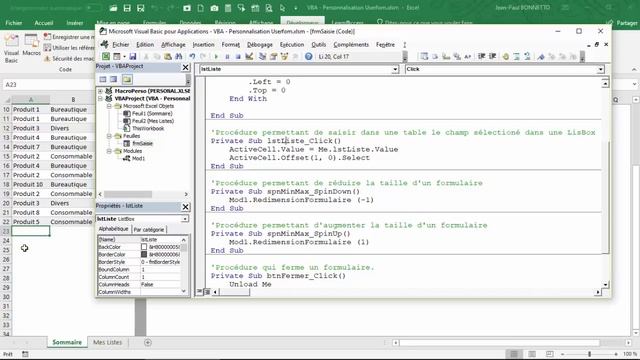
Task: Add a new sheet with plus button
Action: coord(148,342)
